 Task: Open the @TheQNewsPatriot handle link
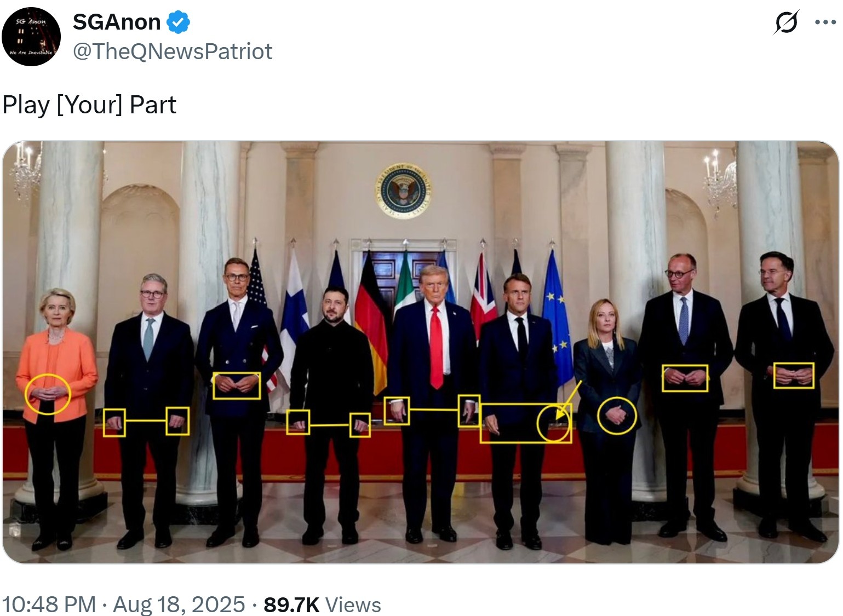(173, 51)
